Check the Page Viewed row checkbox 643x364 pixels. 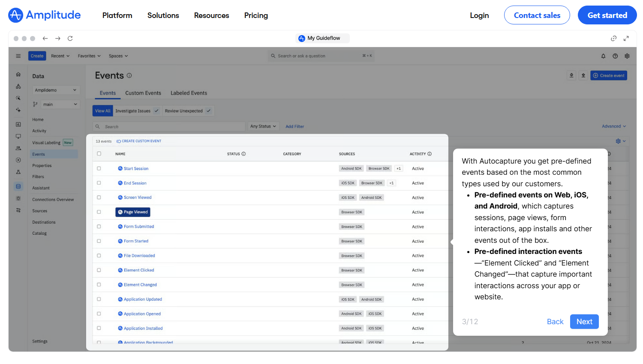[99, 212]
